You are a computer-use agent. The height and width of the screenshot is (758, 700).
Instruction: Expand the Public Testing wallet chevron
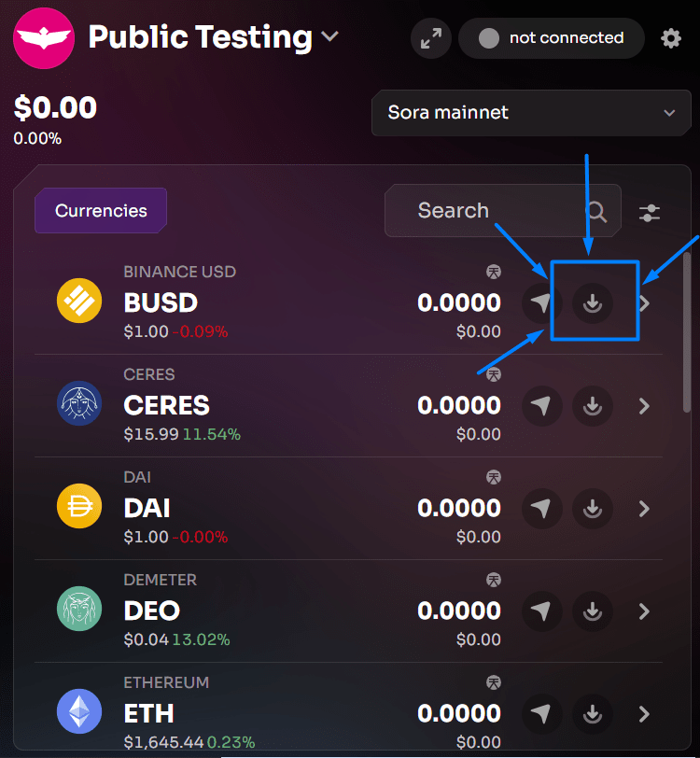tap(329, 37)
